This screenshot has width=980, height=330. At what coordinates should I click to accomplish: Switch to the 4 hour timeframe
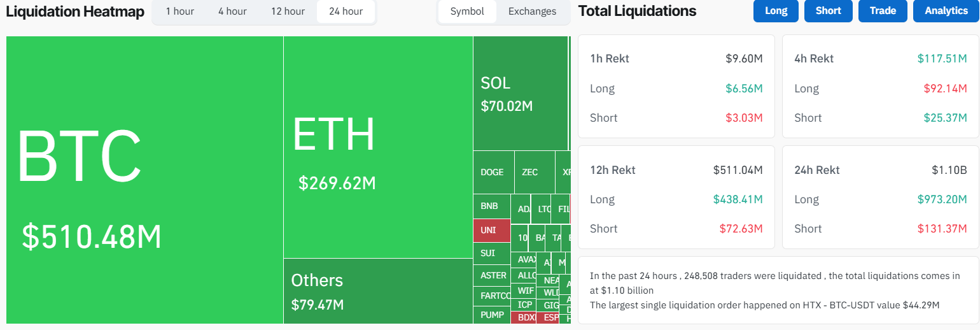(232, 11)
